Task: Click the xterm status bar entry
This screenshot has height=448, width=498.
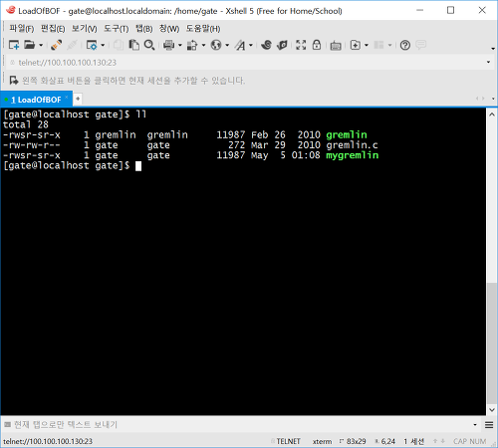Action: coord(322,441)
